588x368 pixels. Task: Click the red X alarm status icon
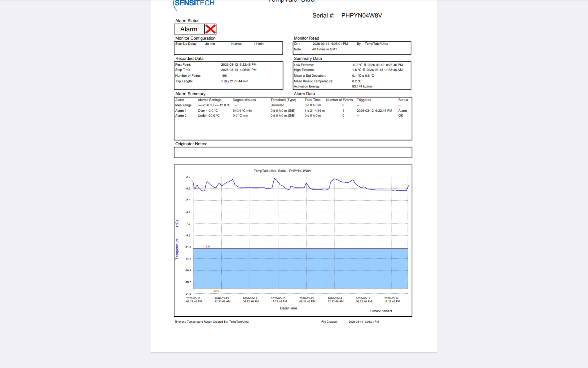210,29
